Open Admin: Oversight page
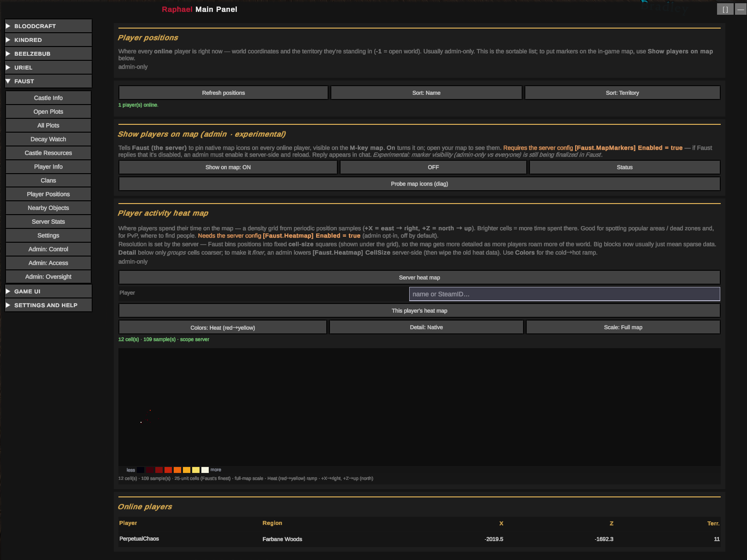The width and height of the screenshot is (747, 560). coord(48,277)
